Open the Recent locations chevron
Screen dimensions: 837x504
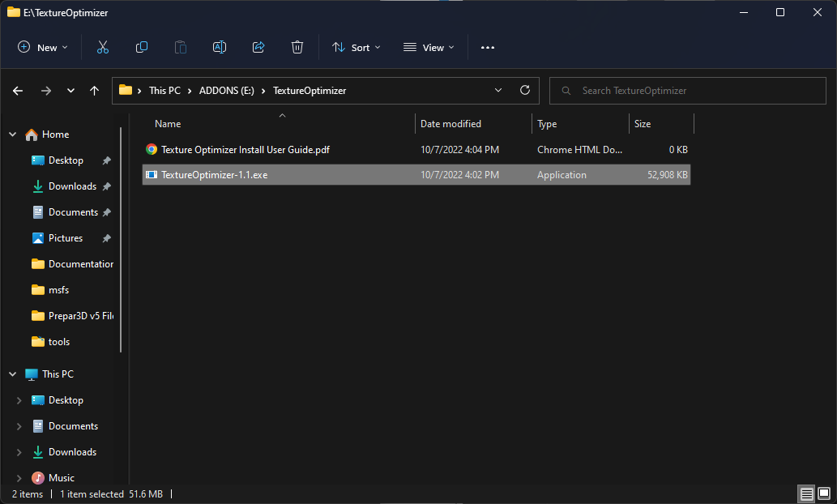coord(70,91)
